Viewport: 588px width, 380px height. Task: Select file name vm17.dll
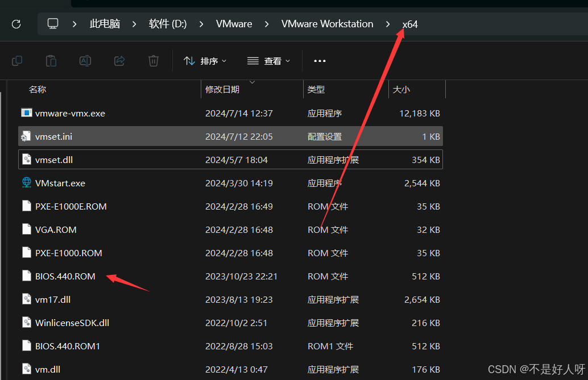click(x=53, y=299)
